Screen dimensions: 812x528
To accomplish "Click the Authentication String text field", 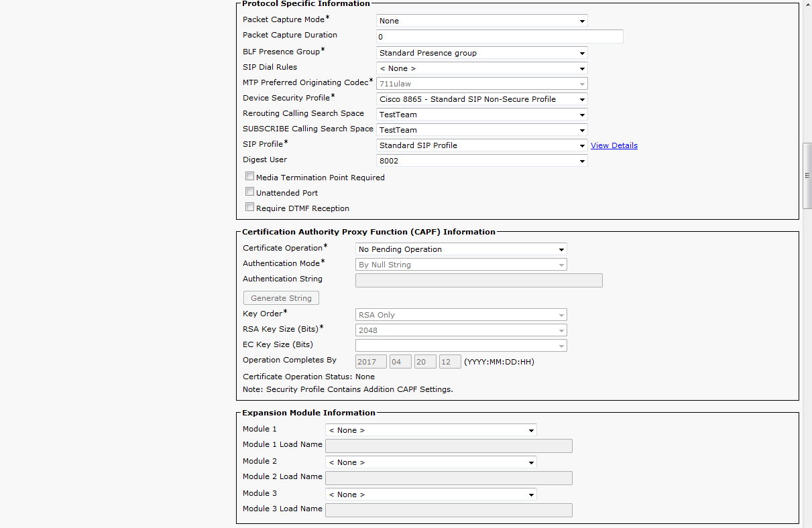I will [478, 280].
